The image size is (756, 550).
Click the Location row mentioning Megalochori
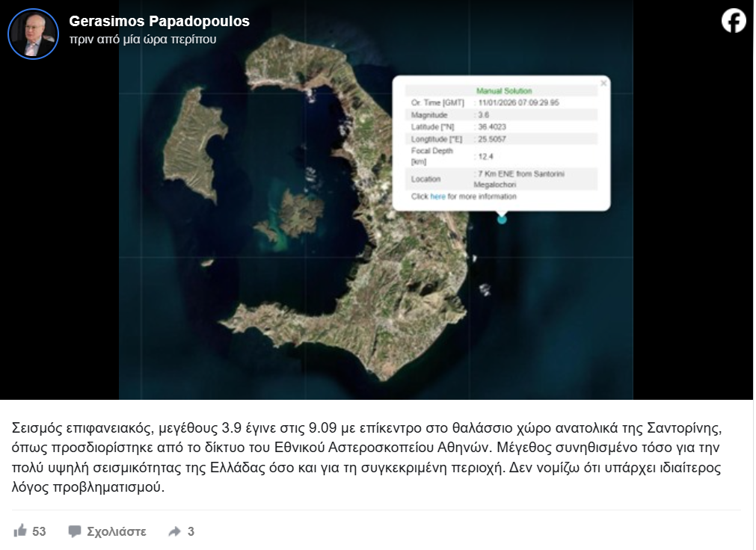[x=501, y=179]
